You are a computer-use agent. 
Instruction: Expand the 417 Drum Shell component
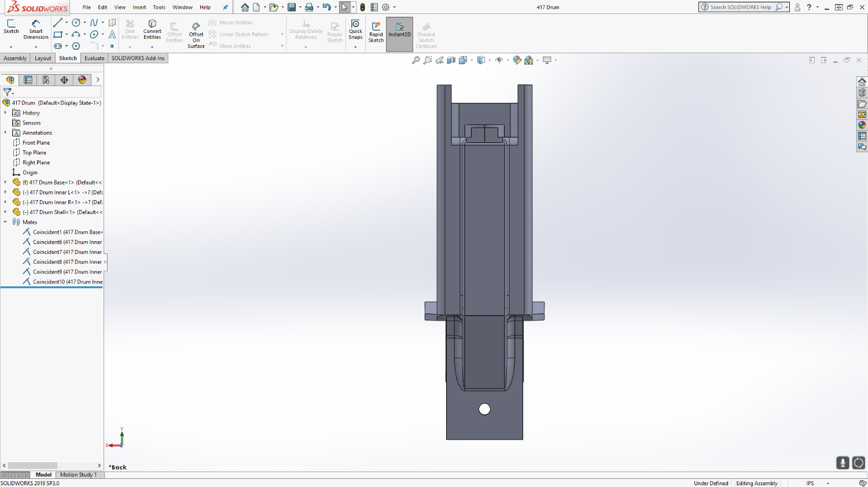click(6, 212)
